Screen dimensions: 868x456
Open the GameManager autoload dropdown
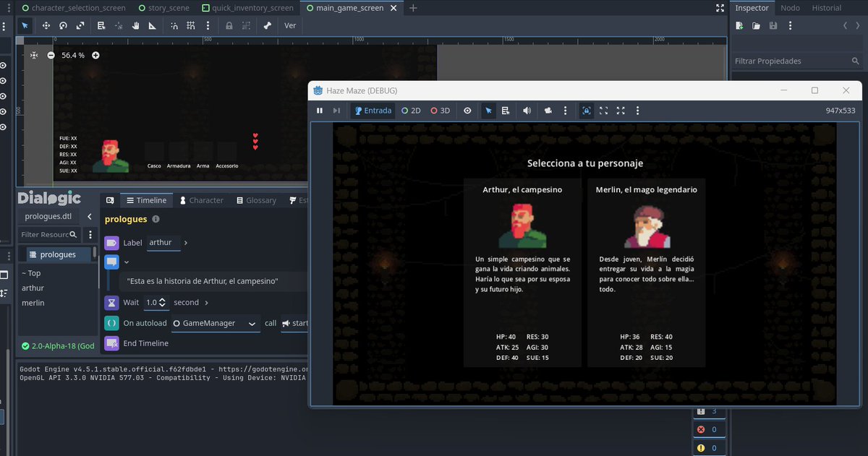pyautogui.click(x=215, y=323)
